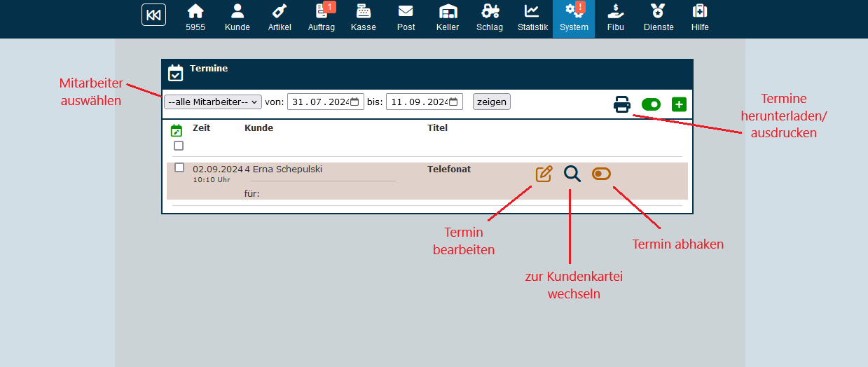Open the Auftrag menu item
The height and width of the screenshot is (367, 868).
322,18
